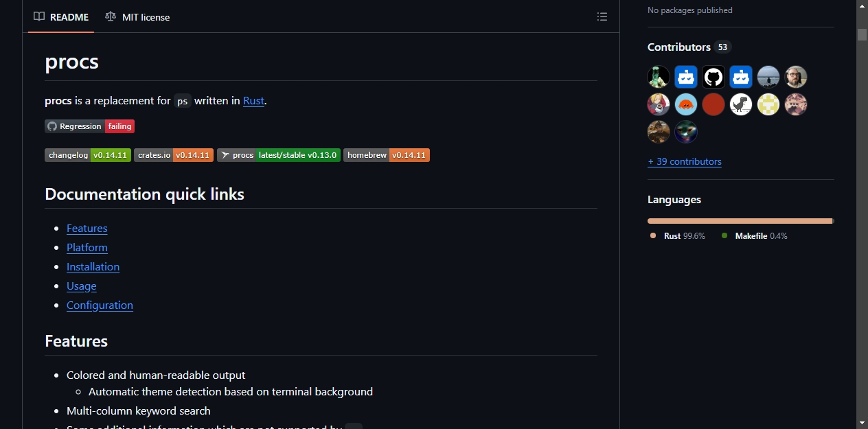Image resolution: width=868 pixels, height=429 pixels.
Task: Jump to the Platform quick link
Action: (x=87, y=247)
